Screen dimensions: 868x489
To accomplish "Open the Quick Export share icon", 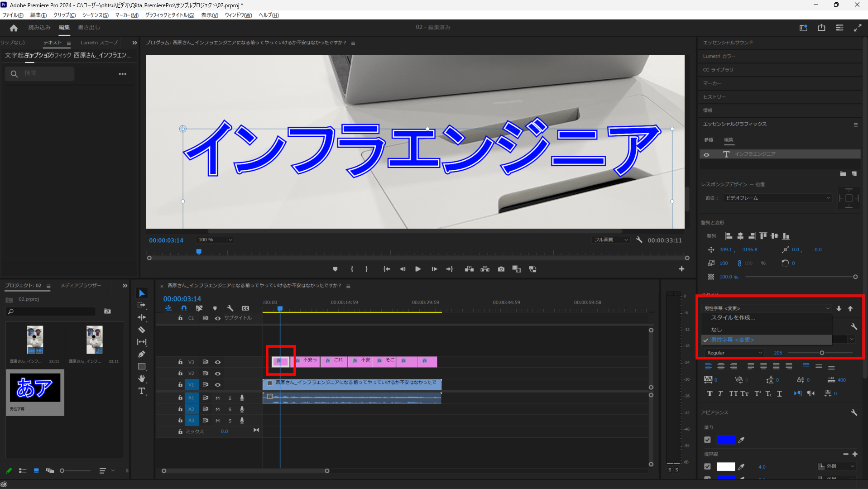I will click(821, 28).
